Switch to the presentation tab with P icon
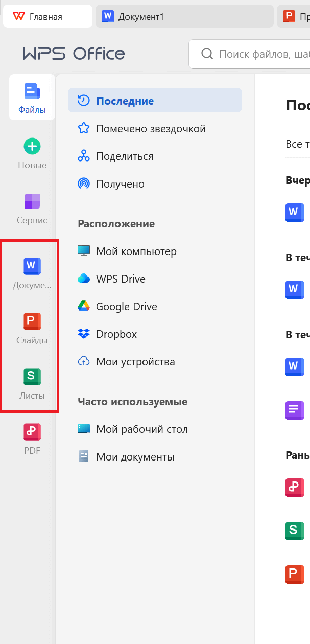 [294, 16]
